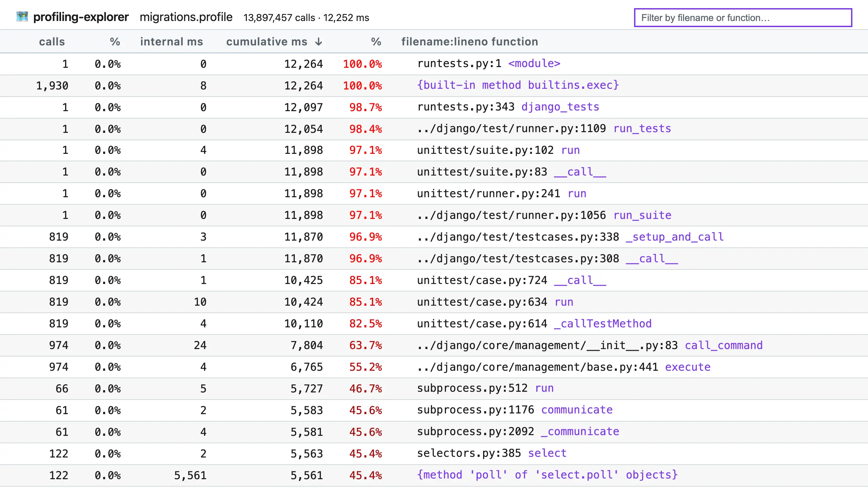Open the select function link

pyautogui.click(x=547, y=453)
